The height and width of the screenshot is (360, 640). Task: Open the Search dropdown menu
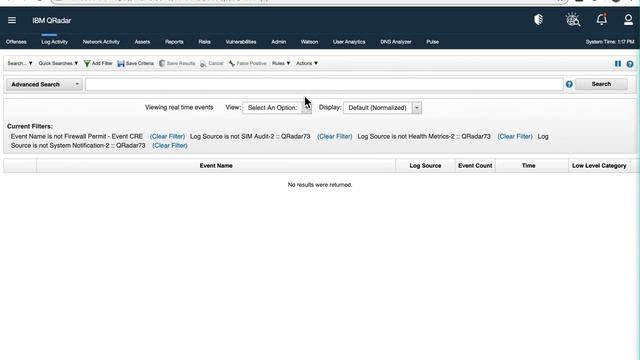20,63
